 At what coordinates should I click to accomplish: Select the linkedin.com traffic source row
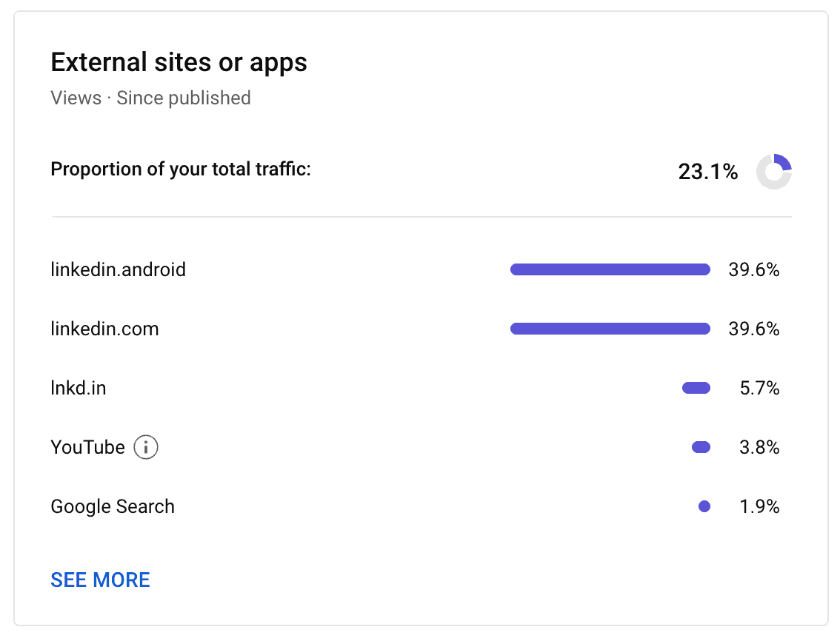(x=104, y=329)
